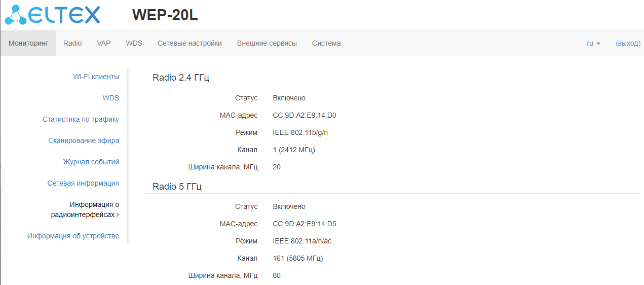Show the Журнал событий page
Image resolution: width=644 pixels, height=285 pixels.
click(91, 162)
